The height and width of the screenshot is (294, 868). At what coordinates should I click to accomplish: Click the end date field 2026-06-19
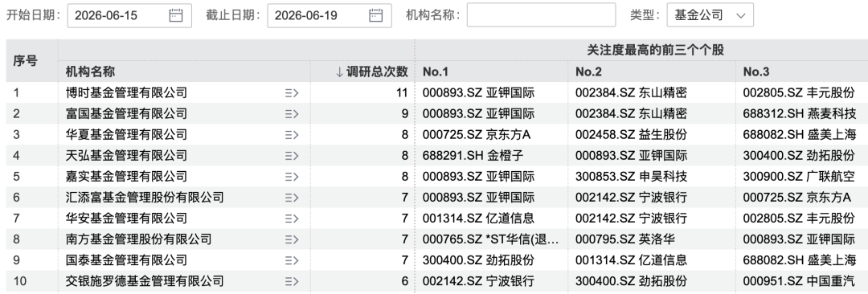(330, 15)
